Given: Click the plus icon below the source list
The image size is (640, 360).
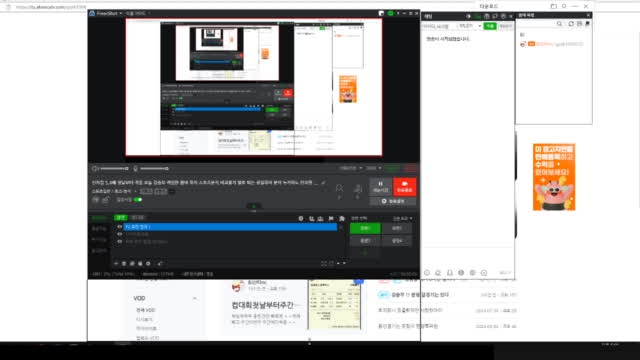Looking at the screenshot, I should pyautogui.click(x=116, y=264).
